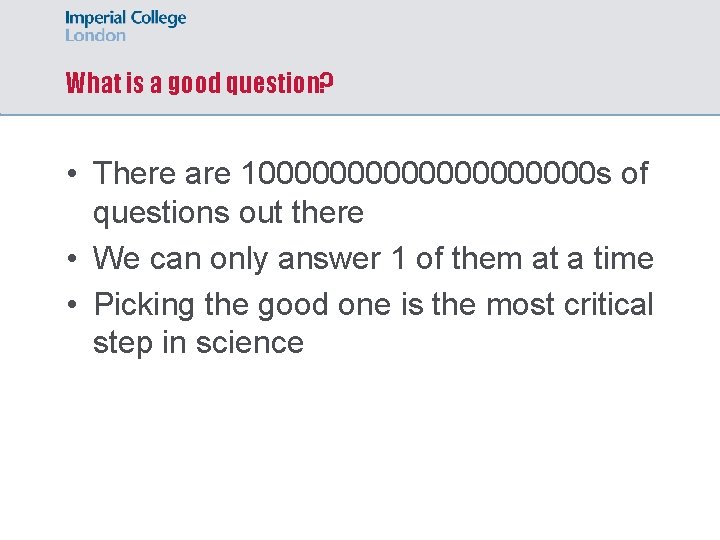Click the third bullet point marker
Screen dimensions: 720x540
point(74,304)
